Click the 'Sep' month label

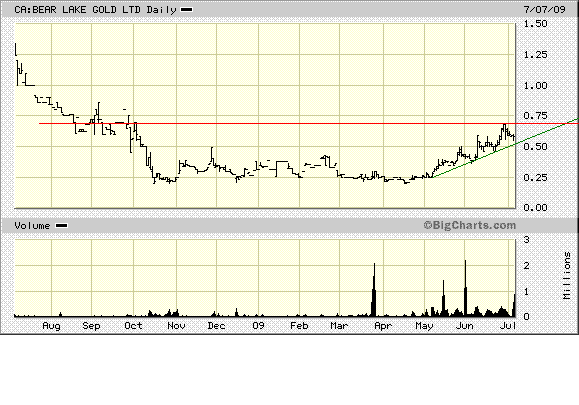coord(91,326)
